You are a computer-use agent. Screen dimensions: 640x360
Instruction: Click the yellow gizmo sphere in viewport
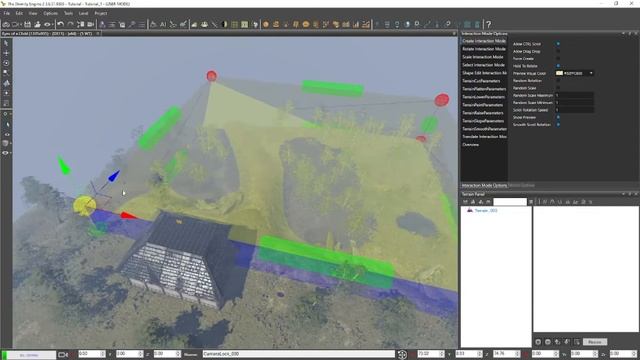point(84,205)
